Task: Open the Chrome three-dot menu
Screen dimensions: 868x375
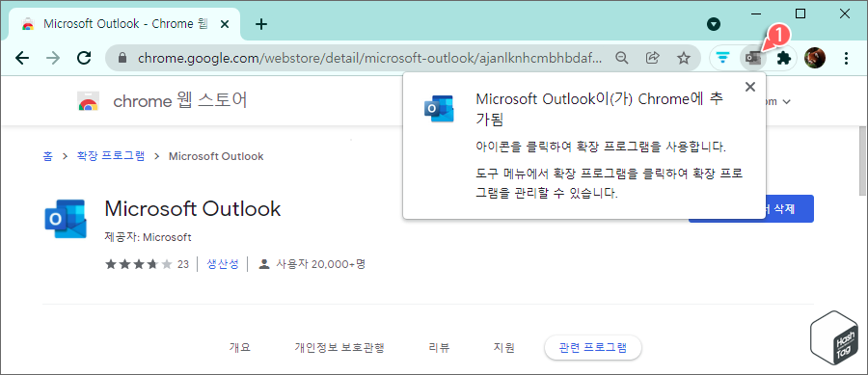Action: click(x=846, y=58)
